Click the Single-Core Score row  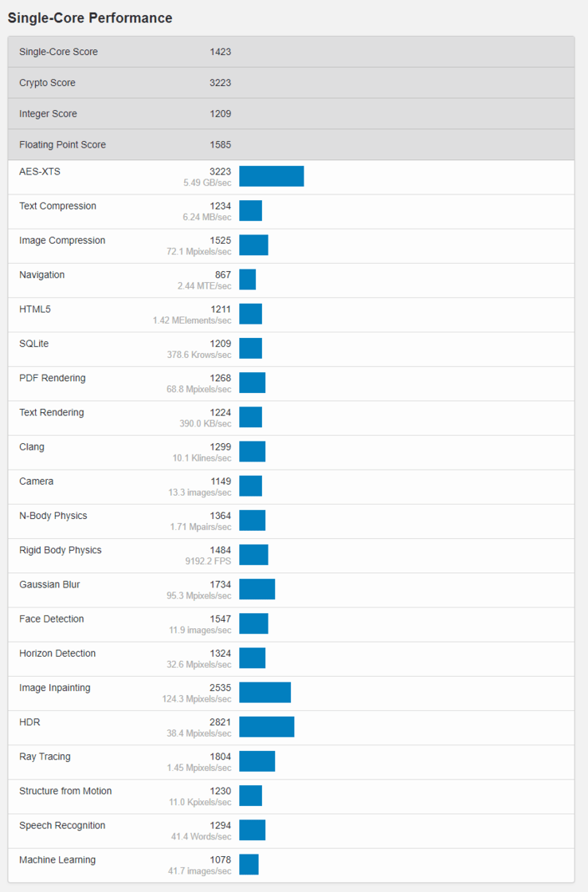pos(291,52)
